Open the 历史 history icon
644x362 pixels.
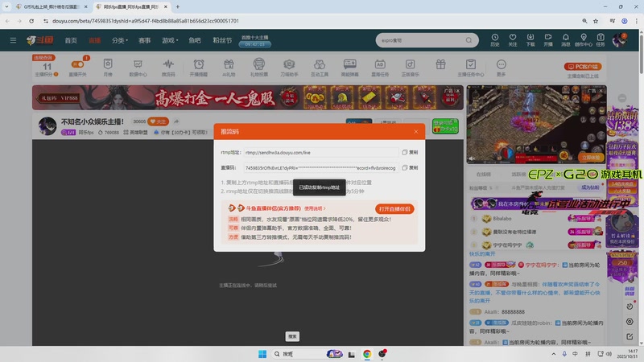(494, 39)
